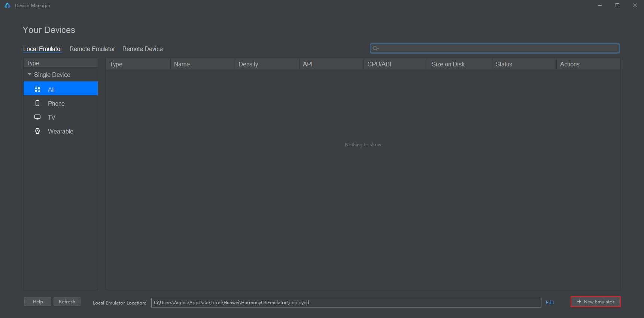Image resolution: width=644 pixels, height=318 pixels.
Task: Click the Help button
Action: (38, 301)
